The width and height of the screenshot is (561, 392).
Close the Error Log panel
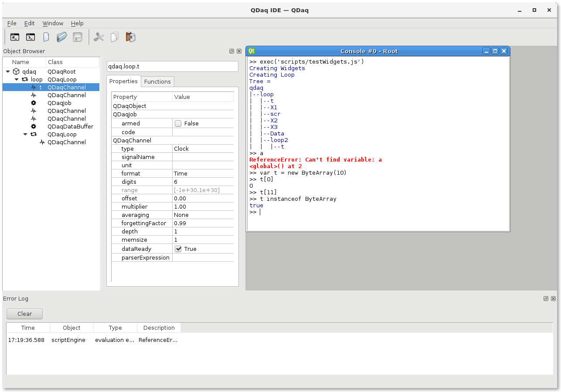553,298
